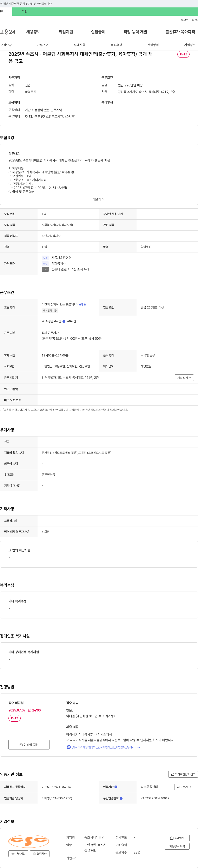Jump to the 복리후생 section tab

(x=116, y=45)
